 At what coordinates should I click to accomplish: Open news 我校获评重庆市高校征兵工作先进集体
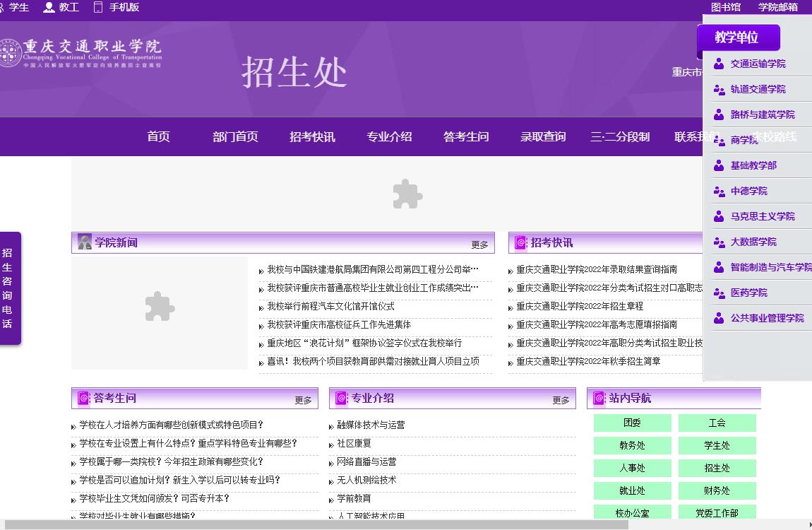click(339, 325)
